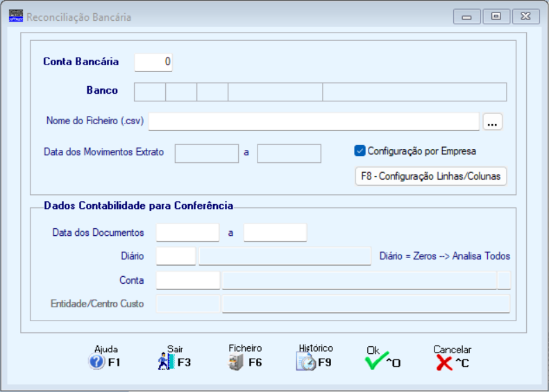Click the red Cancelar X icon
Image resolution: width=549 pixels, height=392 pixels.
[444, 363]
